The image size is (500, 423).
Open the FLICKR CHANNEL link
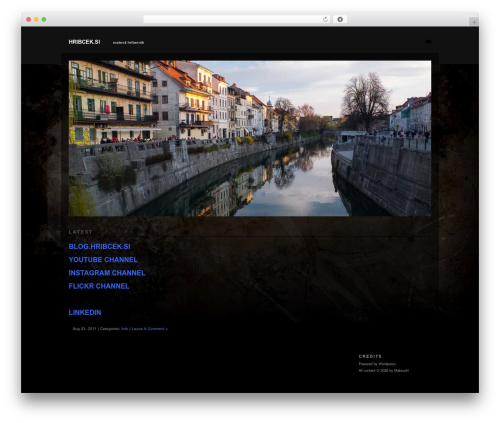(x=99, y=286)
